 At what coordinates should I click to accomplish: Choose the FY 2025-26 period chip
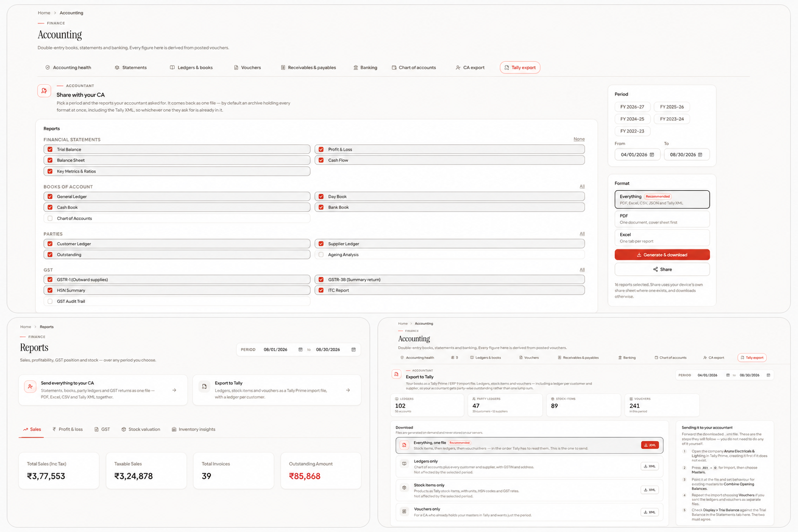(672, 107)
